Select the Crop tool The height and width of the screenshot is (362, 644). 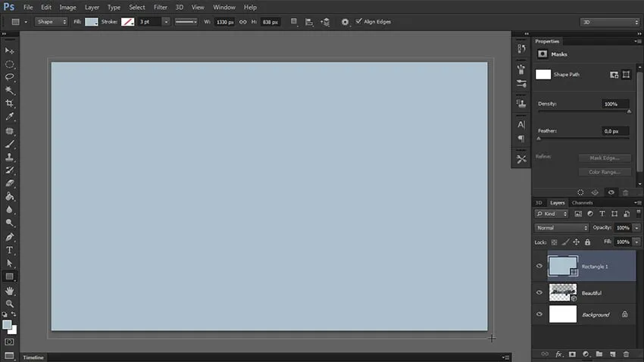10,103
